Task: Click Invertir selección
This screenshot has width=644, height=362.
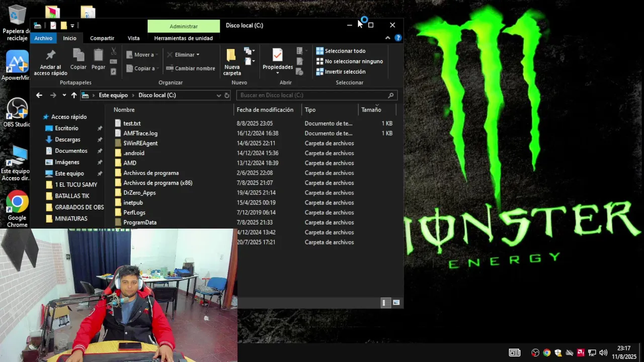Action: tap(341, 71)
